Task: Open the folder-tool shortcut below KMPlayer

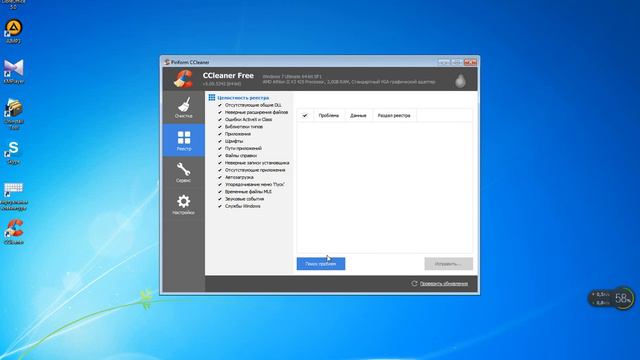Action: pyautogui.click(x=14, y=114)
